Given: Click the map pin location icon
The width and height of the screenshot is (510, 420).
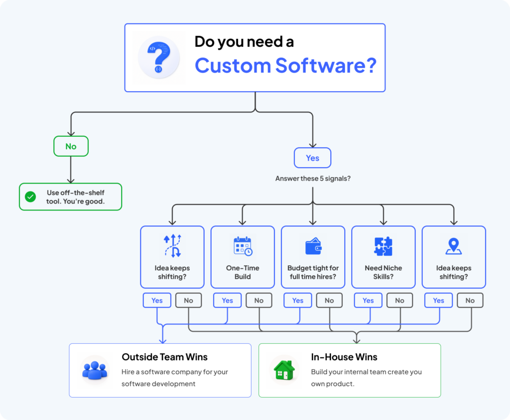Looking at the screenshot, I should click(453, 246).
